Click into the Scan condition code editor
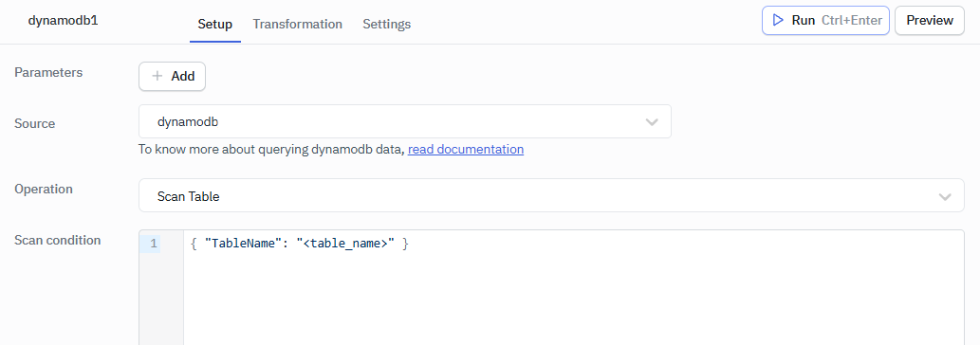The image size is (980, 345). [x=551, y=287]
